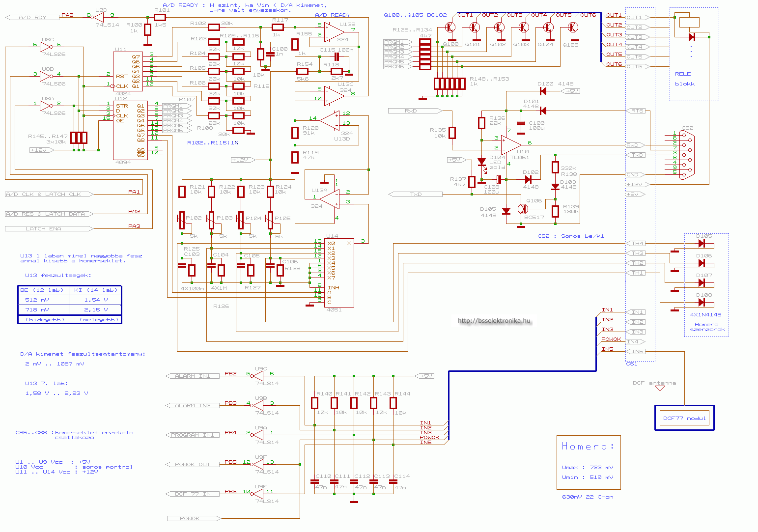This screenshot has width=758, height=532.
Task: Click the BE (12 lab) table header
Action: pos(43,290)
